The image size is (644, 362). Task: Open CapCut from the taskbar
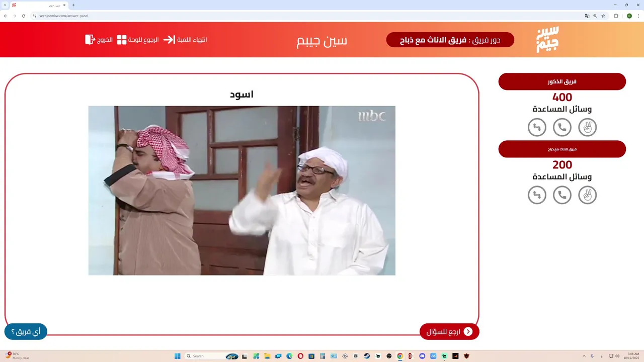[x=356, y=356]
